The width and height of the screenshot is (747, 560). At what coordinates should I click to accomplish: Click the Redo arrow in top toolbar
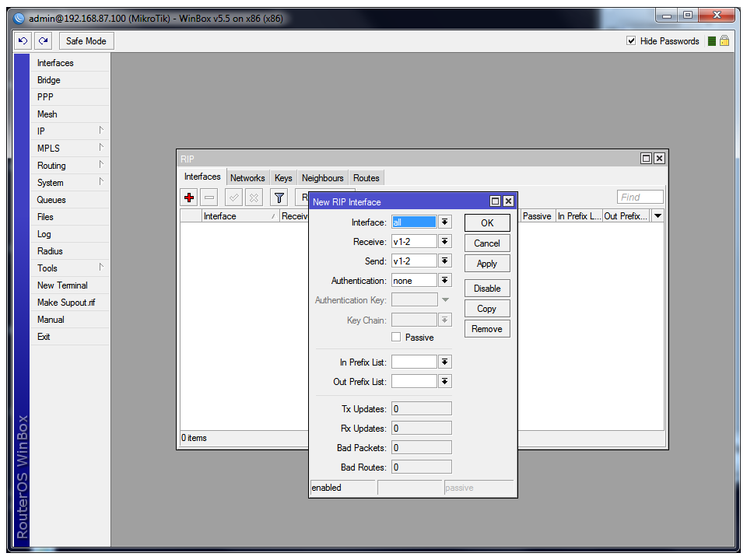pyautogui.click(x=44, y=41)
